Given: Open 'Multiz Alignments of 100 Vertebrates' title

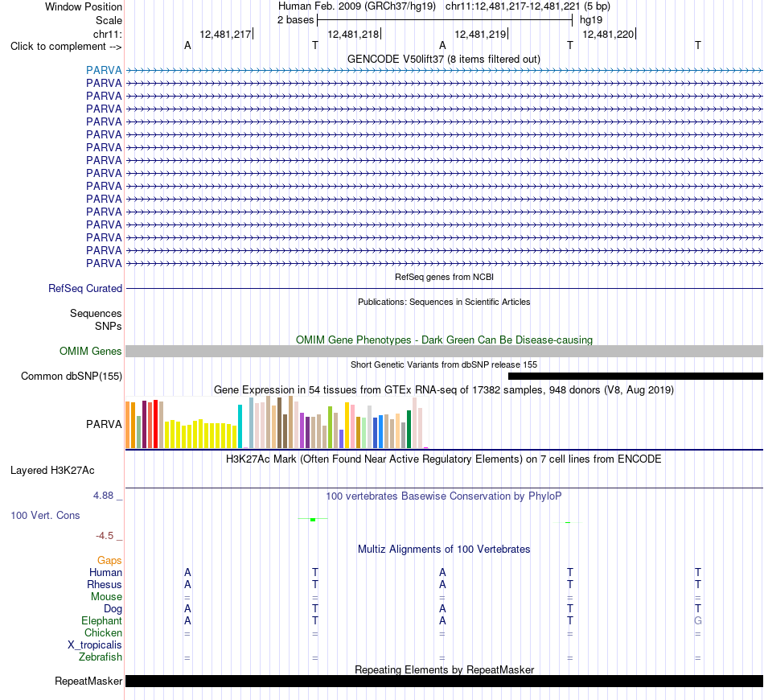Looking at the screenshot, I should (444, 550).
